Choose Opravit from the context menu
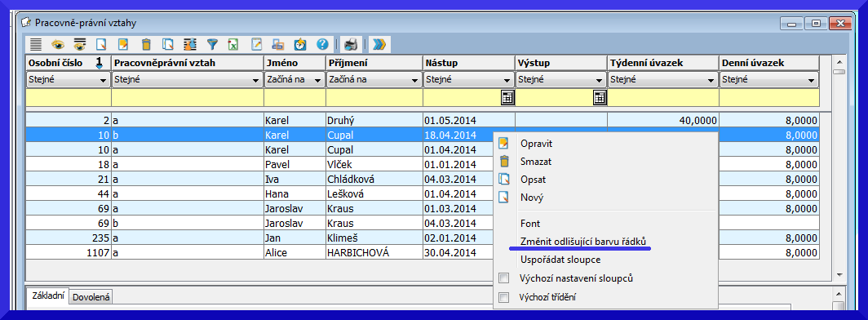 (x=537, y=144)
